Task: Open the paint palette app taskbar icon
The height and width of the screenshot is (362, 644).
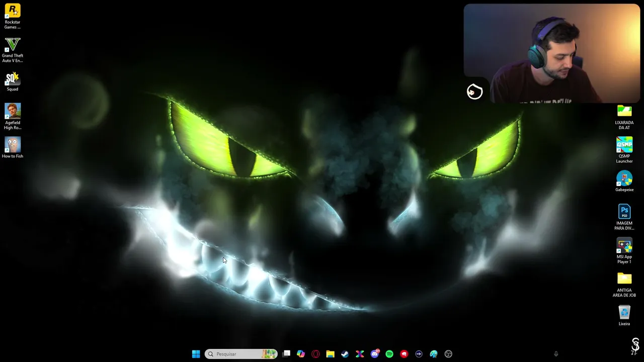Action: [x=434, y=354]
